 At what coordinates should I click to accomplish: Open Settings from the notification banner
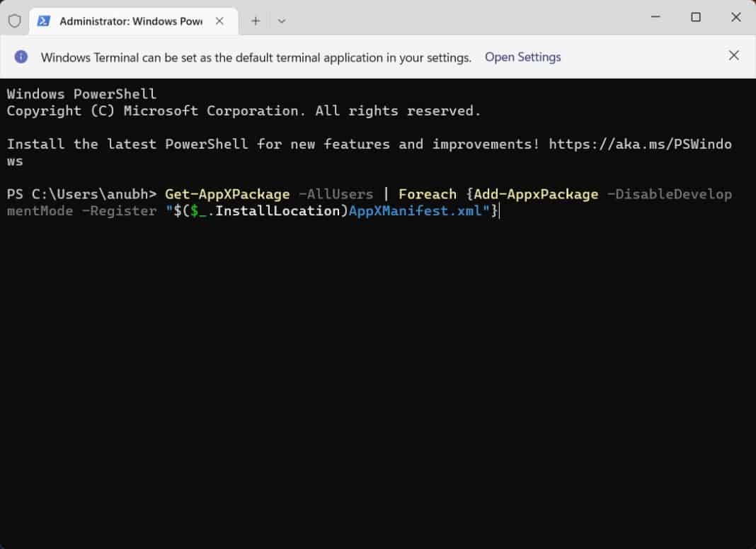522,57
